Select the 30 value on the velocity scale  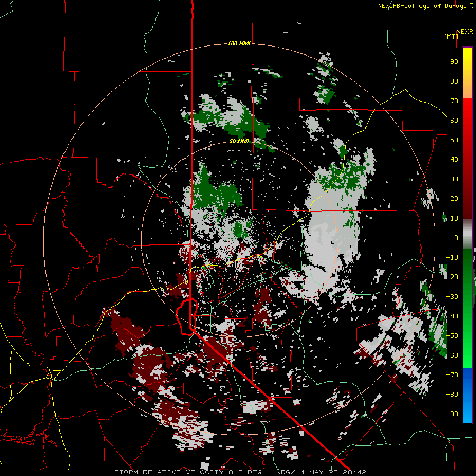[x=454, y=179]
